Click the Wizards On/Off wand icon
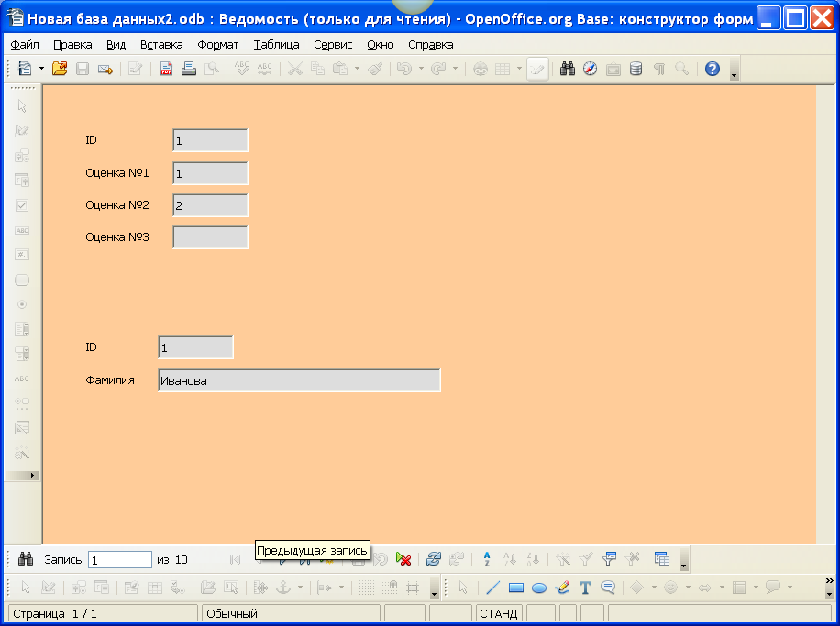Viewport: 840px width, 626px height. (x=22, y=454)
